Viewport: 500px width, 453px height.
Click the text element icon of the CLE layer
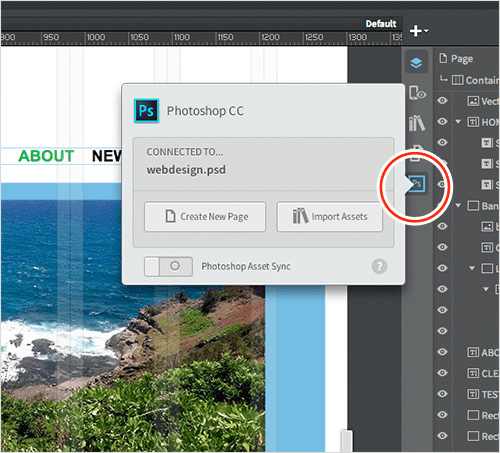(x=473, y=373)
